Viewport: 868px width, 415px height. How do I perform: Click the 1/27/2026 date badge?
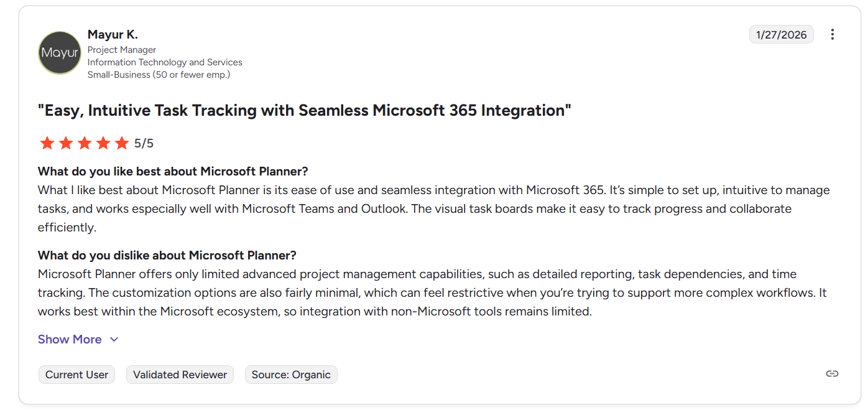pyautogui.click(x=781, y=35)
